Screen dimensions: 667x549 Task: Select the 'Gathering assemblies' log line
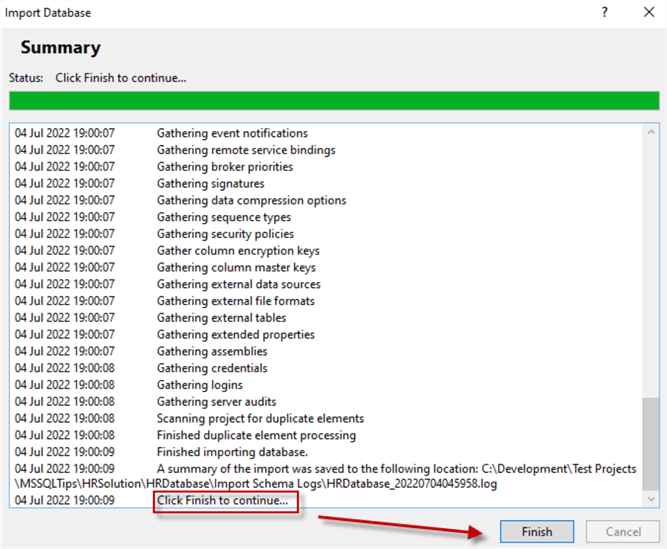(212, 352)
